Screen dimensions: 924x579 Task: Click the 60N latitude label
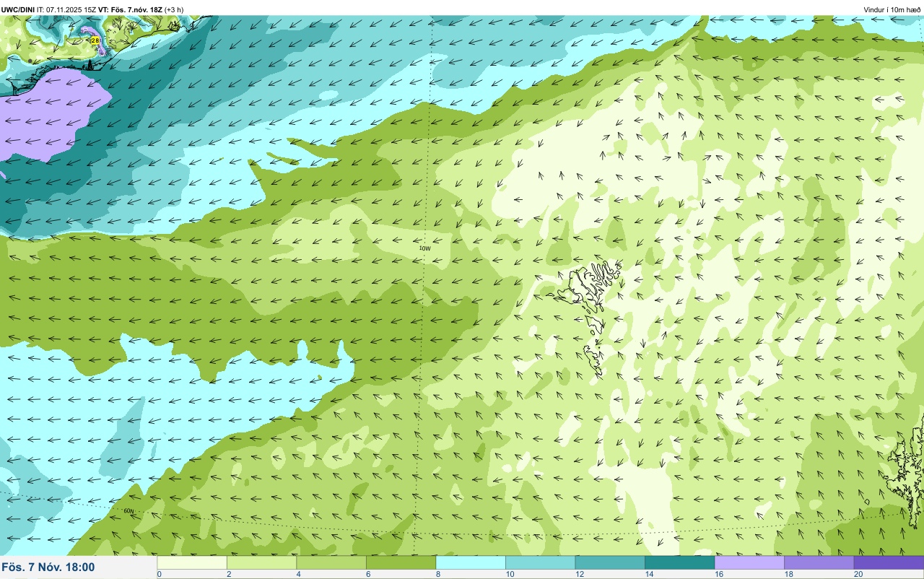(129, 511)
